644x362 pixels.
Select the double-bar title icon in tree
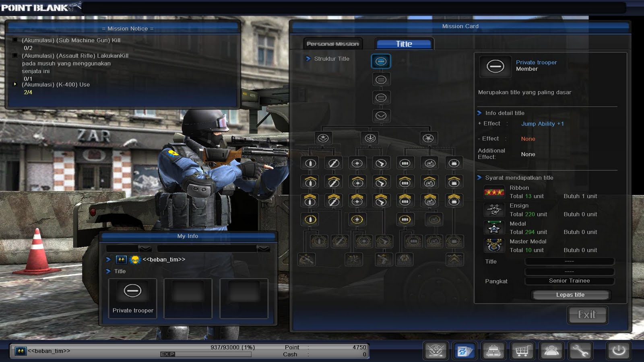pos(381,80)
